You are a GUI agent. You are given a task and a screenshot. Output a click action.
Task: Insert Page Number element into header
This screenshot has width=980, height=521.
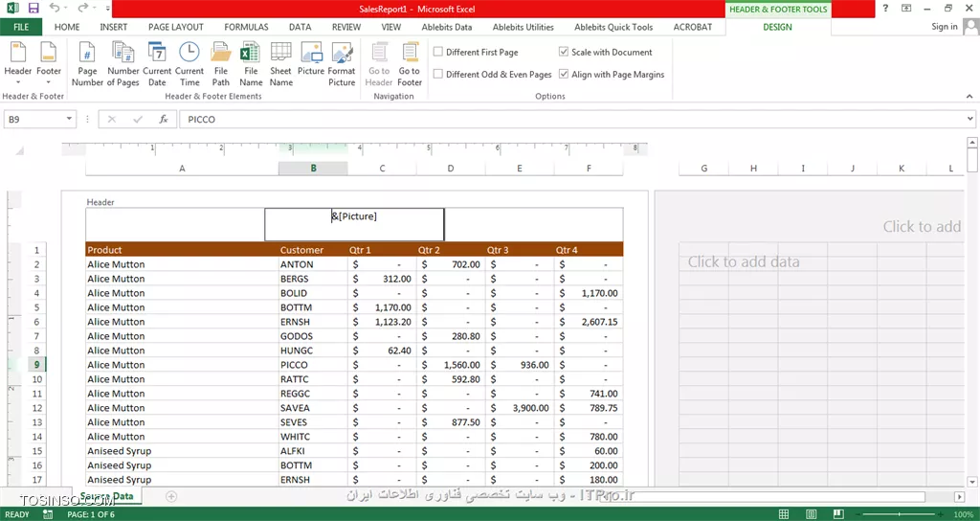(x=87, y=64)
